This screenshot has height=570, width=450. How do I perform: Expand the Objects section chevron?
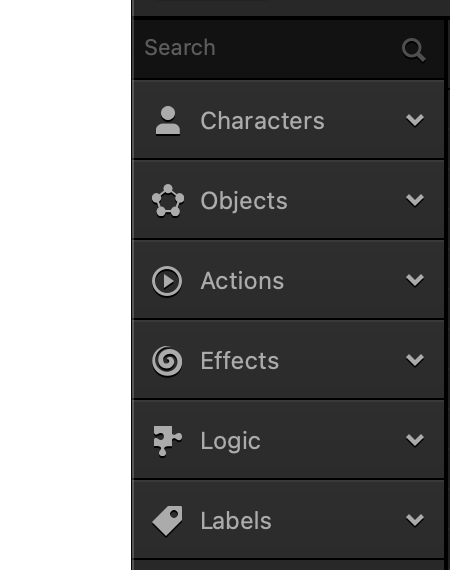[x=415, y=200]
